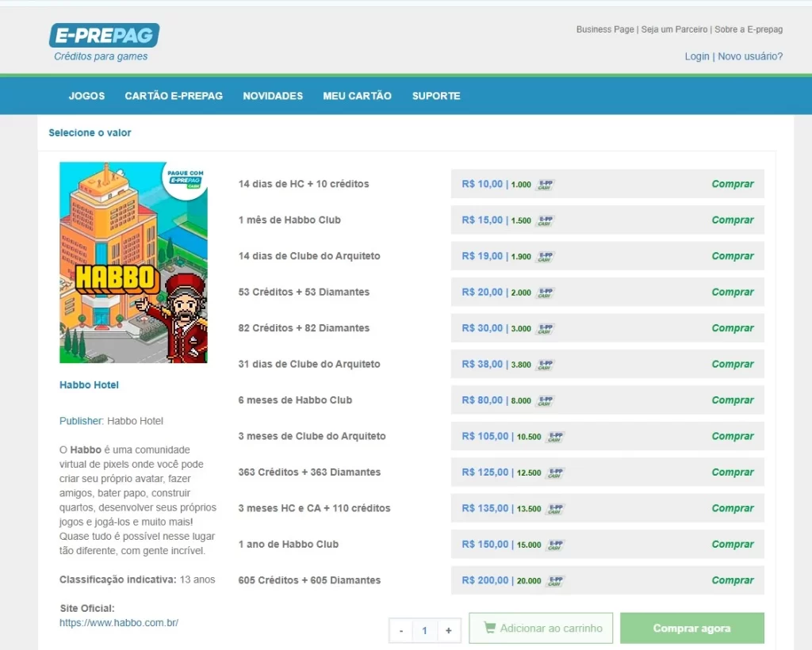Click the shopping cart icon on Adicionar ao carrinho

(489, 628)
